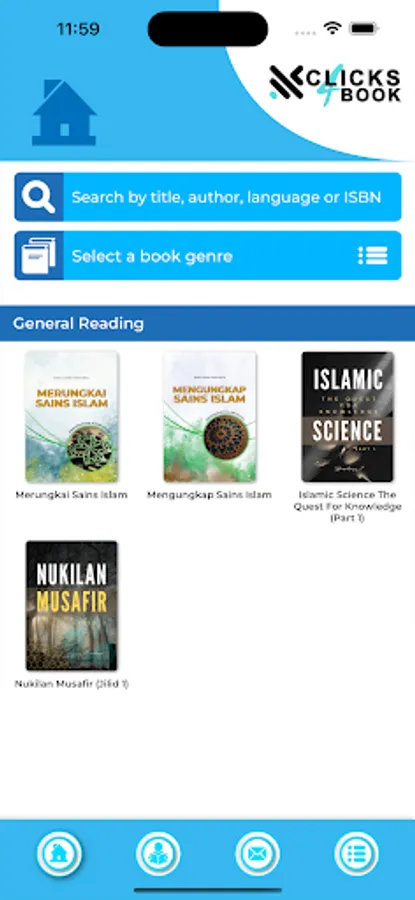Tap the stacked books genre icon
The height and width of the screenshot is (900, 415).
pyautogui.click(x=38, y=255)
